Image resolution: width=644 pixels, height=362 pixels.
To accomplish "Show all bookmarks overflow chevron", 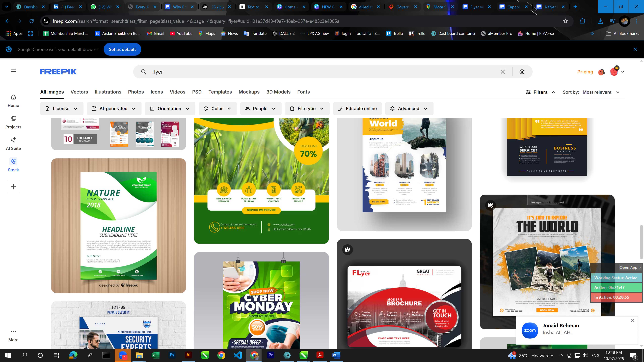I will point(592,34).
